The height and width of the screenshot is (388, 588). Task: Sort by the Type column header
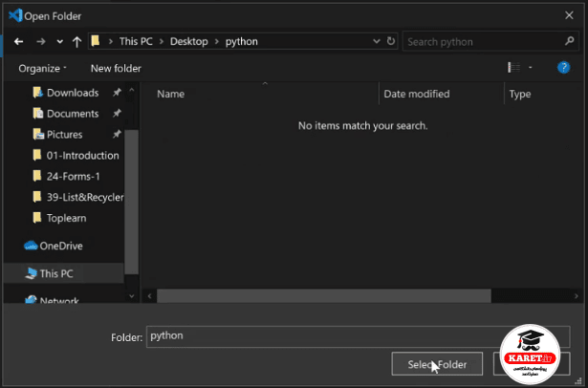pos(520,94)
